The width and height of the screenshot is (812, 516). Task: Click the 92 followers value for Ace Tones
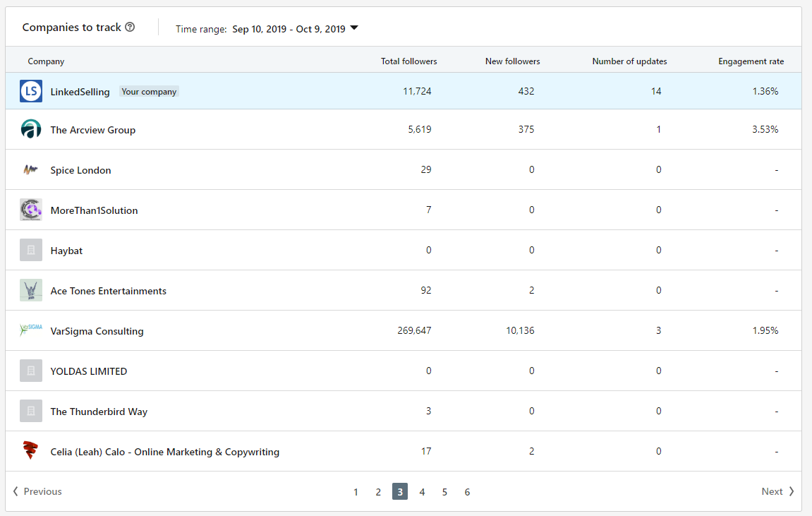coord(425,290)
